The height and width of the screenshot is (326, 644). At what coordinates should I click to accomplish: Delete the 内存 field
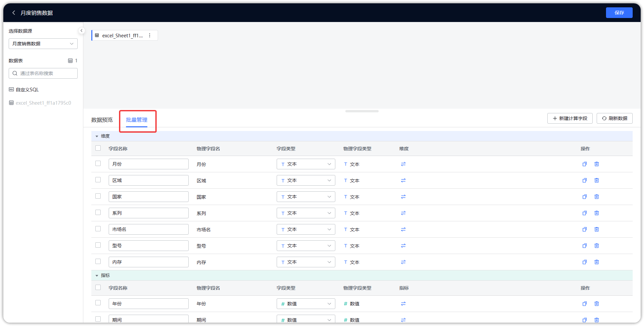(597, 262)
